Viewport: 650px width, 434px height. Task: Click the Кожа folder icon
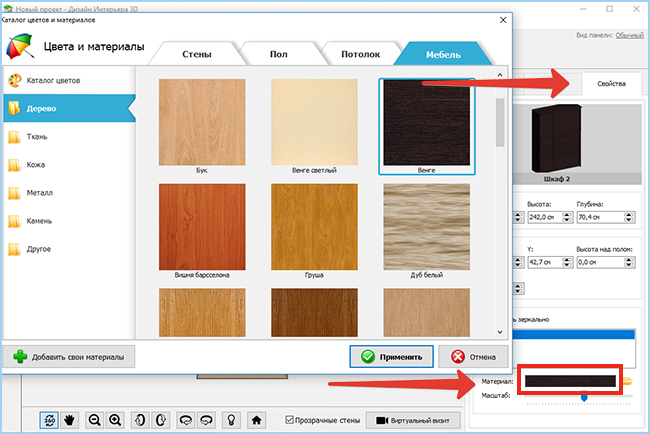point(14,165)
